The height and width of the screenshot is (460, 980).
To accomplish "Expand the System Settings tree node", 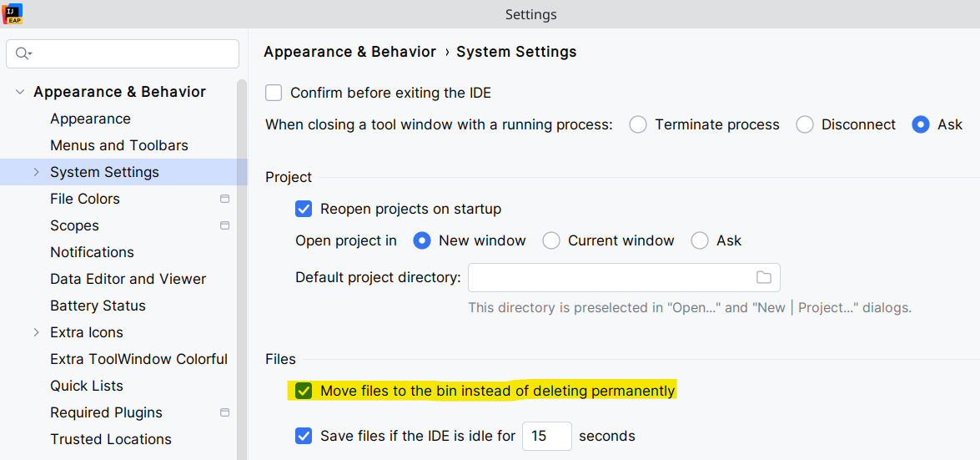I will (x=36, y=172).
